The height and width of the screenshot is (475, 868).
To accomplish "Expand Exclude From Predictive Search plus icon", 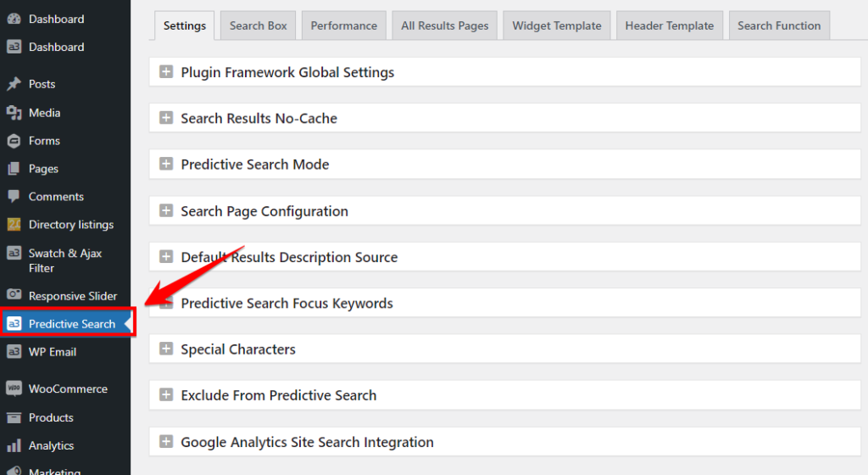I will coord(166,394).
